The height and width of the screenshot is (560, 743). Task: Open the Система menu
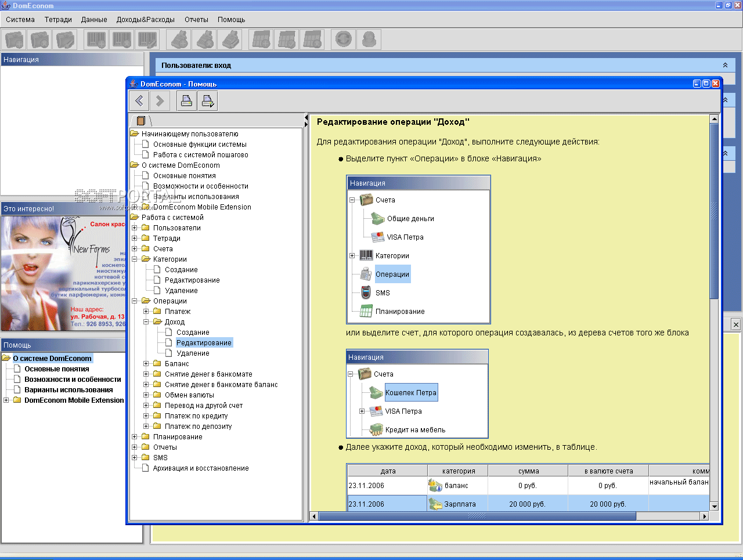pos(20,20)
